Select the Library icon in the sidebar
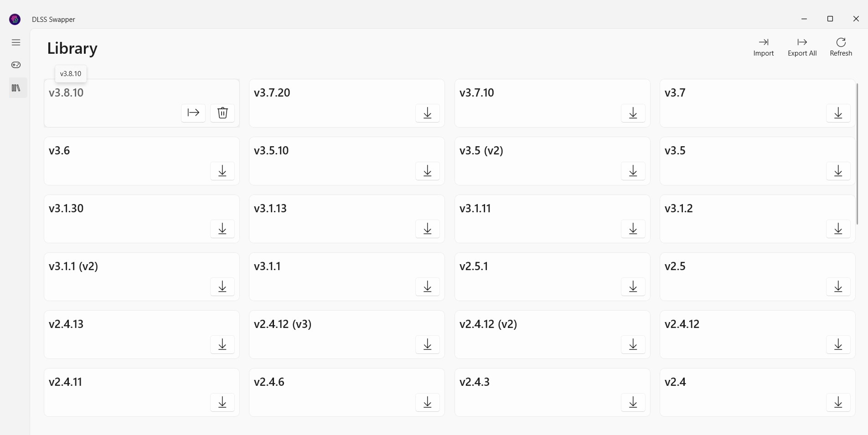868x435 pixels. [x=16, y=88]
